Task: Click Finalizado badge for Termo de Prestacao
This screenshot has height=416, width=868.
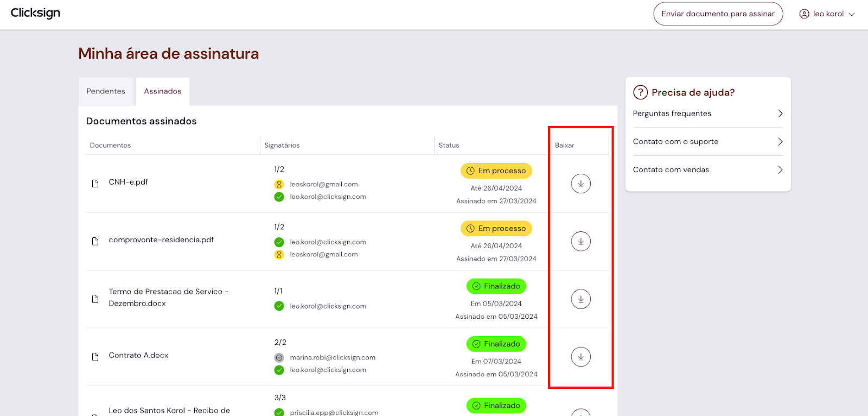Action: tap(496, 286)
